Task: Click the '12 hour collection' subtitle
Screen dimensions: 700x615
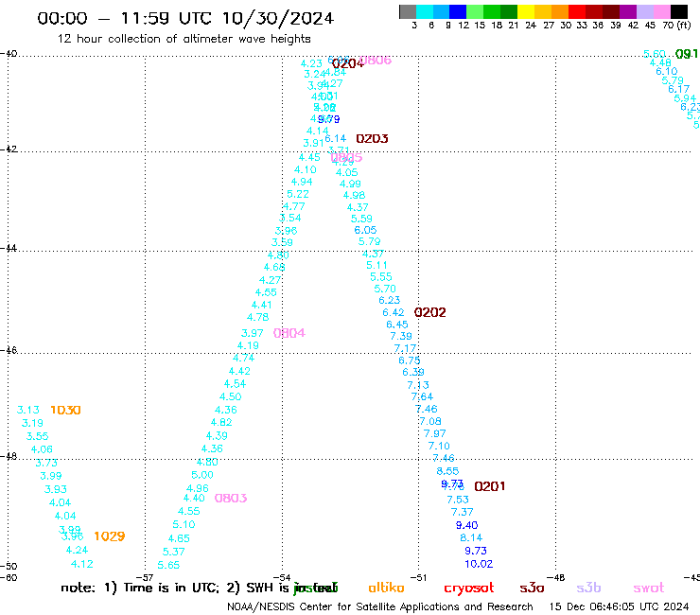Action: tap(184, 39)
